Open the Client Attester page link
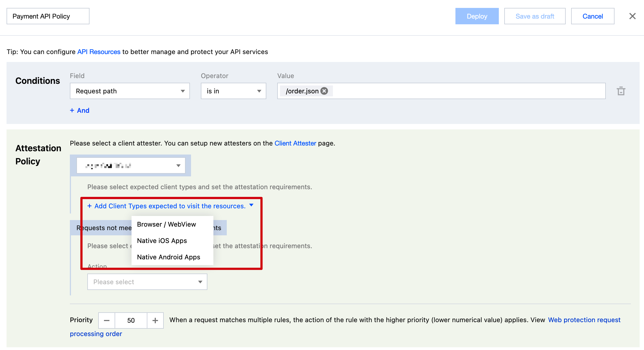 (295, 143)
